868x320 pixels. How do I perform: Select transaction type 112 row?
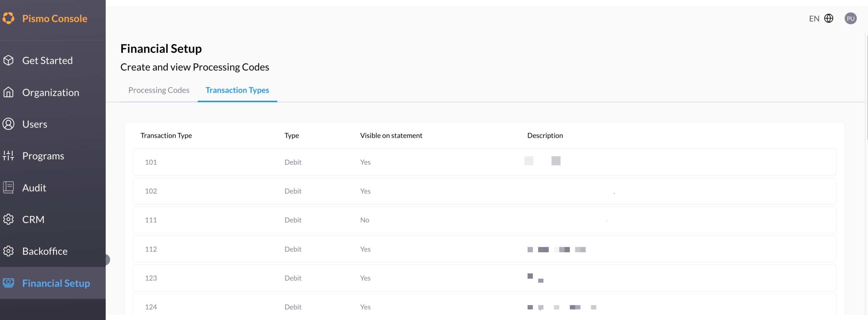[484, 249]
